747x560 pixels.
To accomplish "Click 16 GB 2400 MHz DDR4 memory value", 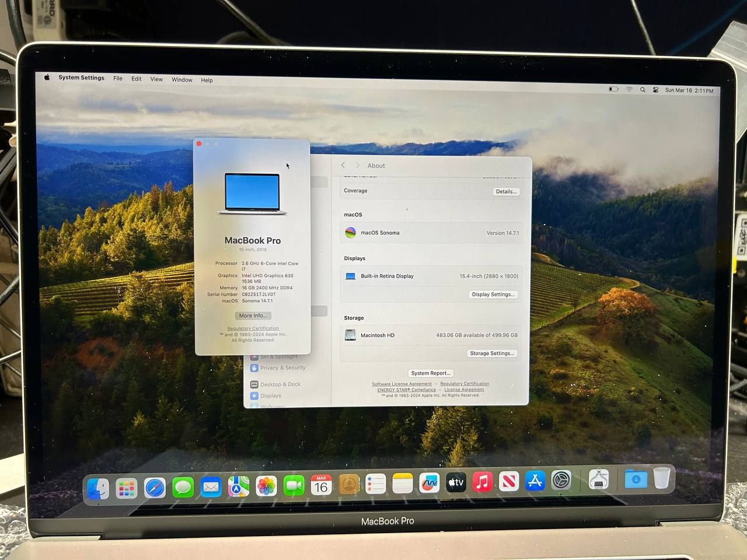I will tap(267, 288).
